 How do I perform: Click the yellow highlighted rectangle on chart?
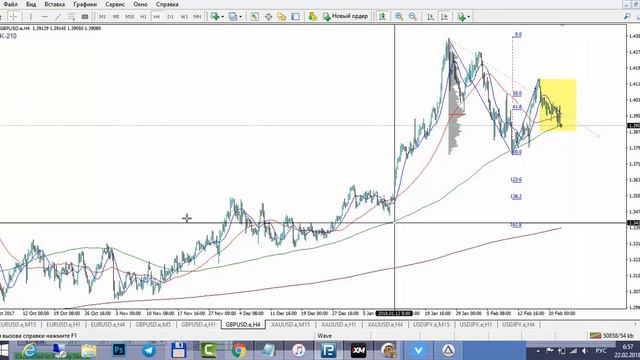558,105
